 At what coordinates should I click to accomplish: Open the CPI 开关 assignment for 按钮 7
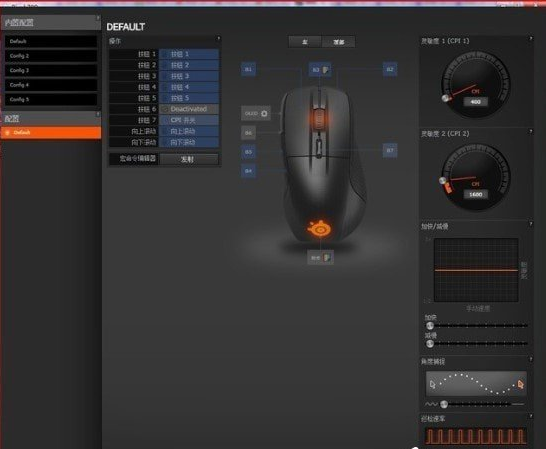click(189, 120)
